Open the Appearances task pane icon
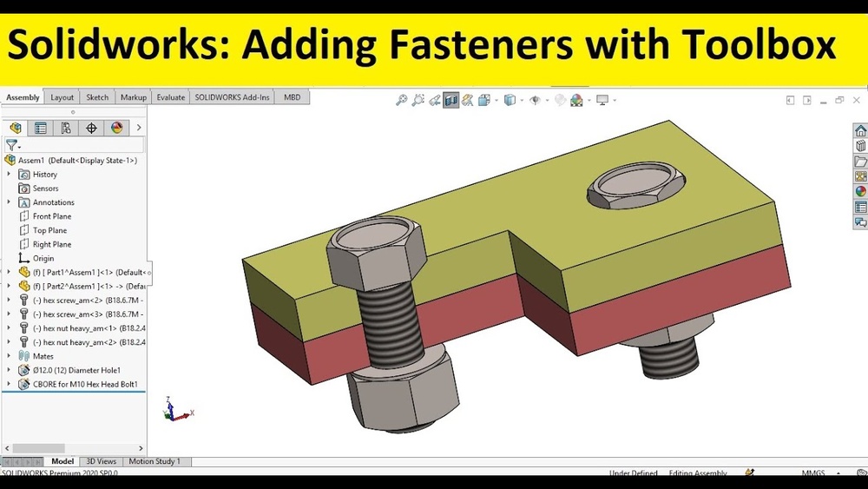Viewport: 868px width, 489px height. coord(860,192)
